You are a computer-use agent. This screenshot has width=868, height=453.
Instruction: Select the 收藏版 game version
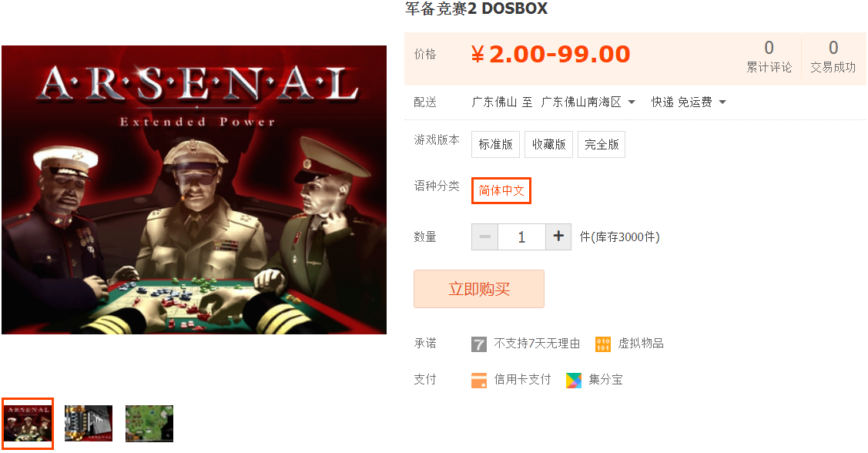point(548,145)
